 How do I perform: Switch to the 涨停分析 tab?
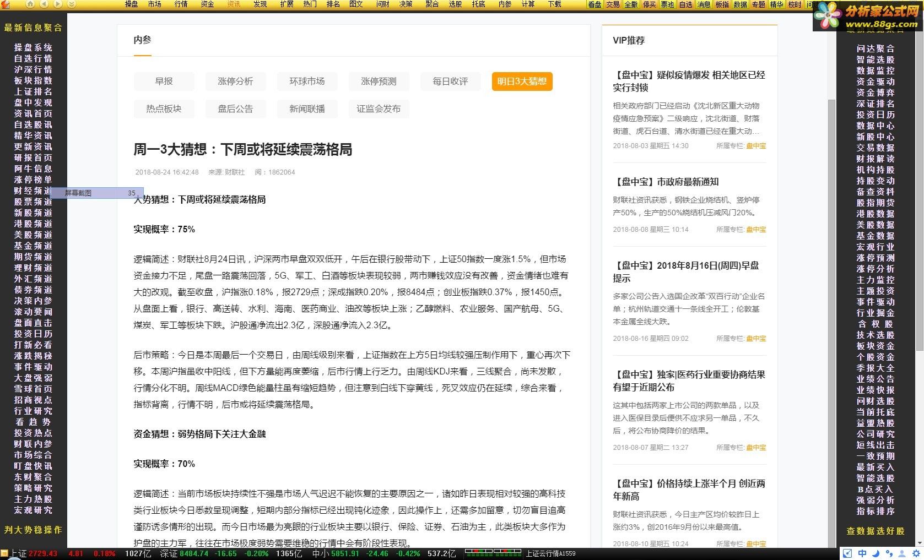(235, 81)
